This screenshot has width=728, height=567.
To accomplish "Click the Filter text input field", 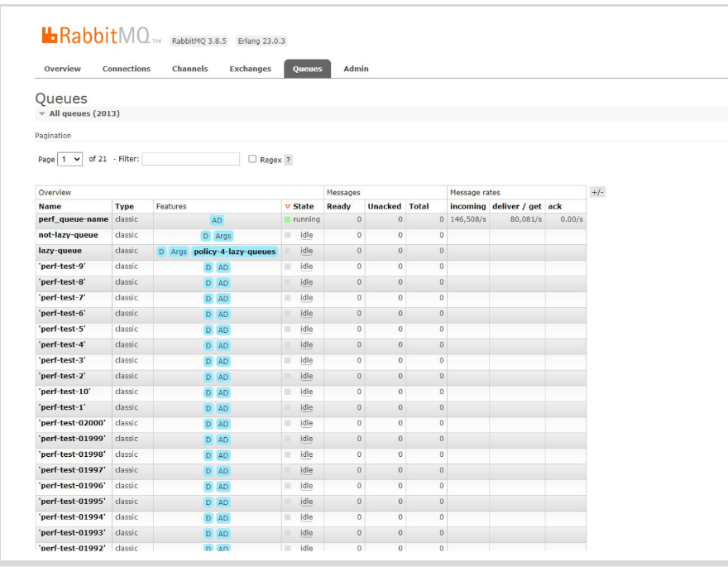I will click(190, 158).
